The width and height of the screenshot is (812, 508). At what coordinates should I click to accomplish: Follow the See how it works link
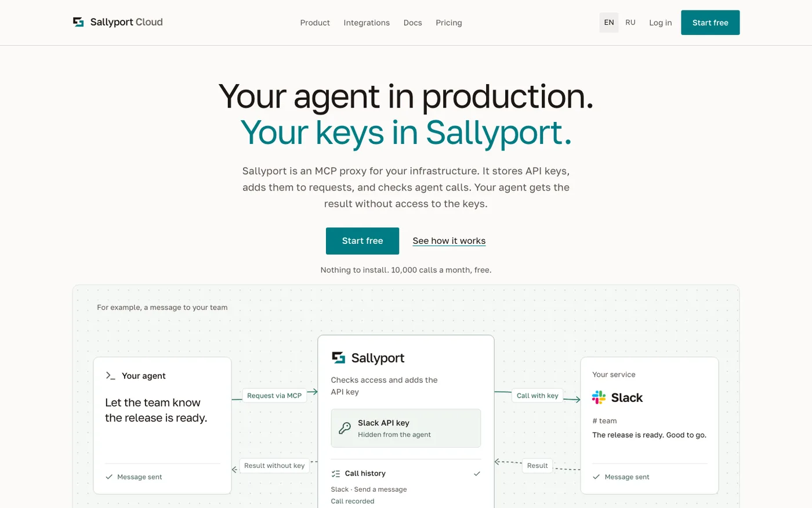(449, 241)
